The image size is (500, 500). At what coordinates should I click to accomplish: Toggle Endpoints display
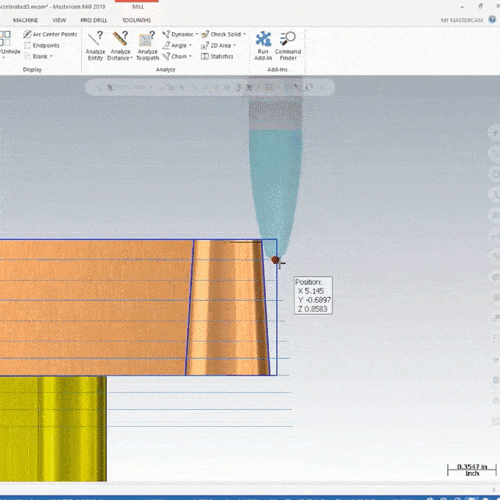pos(42,45)
